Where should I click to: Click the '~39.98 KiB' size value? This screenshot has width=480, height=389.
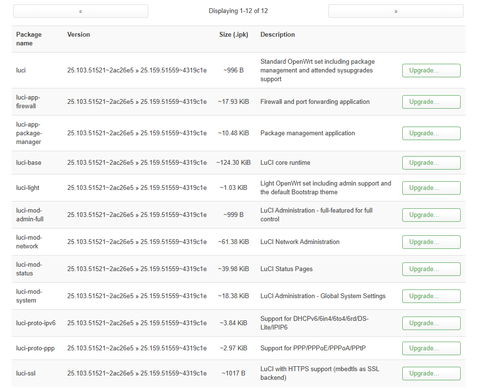point(233,269)
